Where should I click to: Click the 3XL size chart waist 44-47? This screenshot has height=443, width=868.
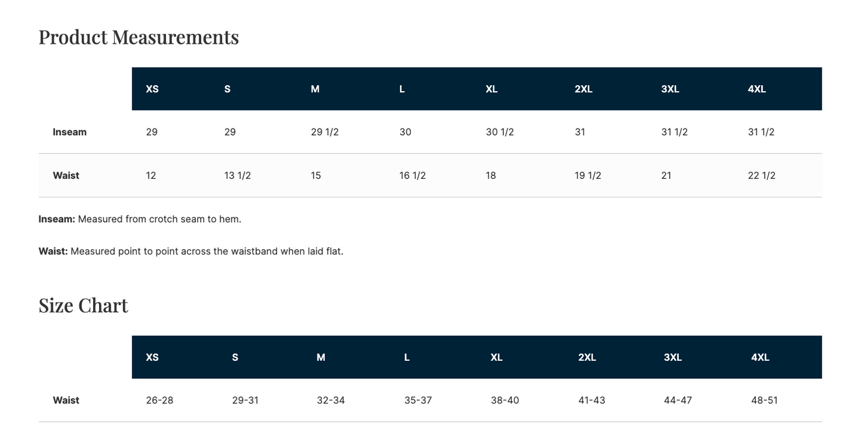[678, 400]
